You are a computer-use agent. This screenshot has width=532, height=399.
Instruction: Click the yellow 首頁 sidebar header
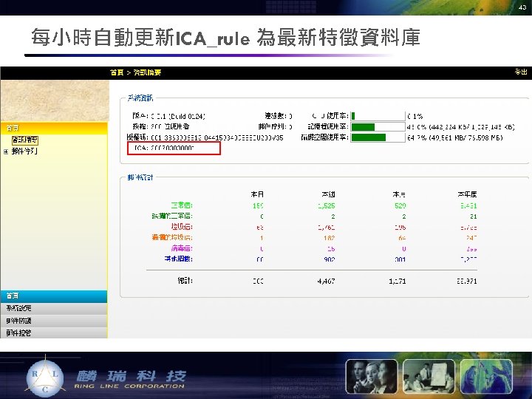click(54, 129)
